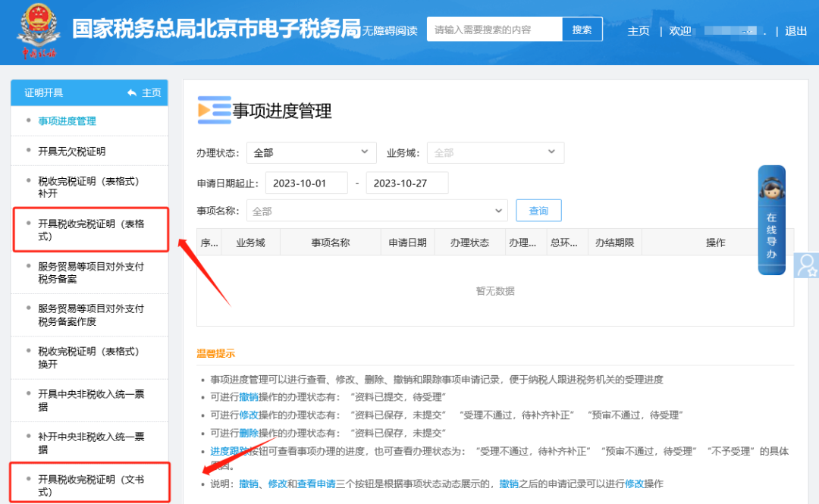Open 开具税收完税证明（文书式） menu item
Screen dimensions: 819x504
click(90, 485)
